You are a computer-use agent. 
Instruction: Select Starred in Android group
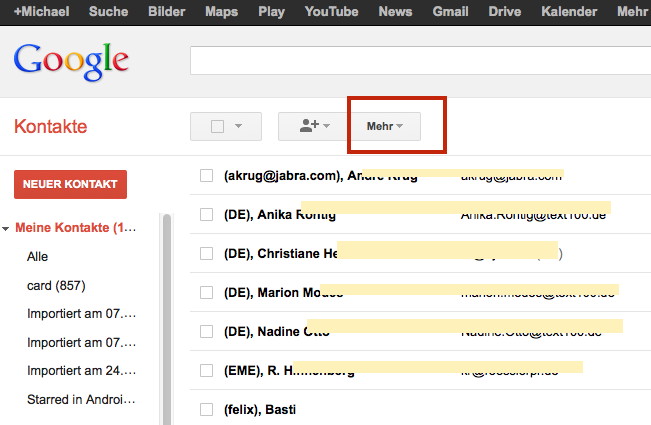[x=81, y=399]
